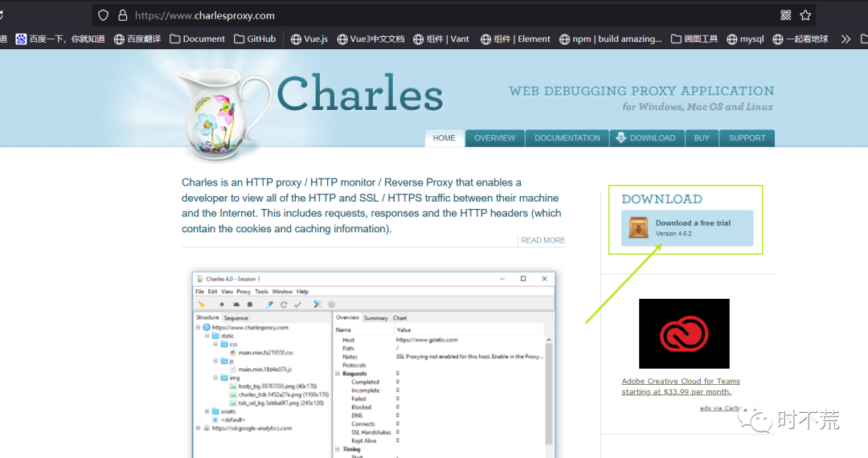The height and width of the screenshot is (458, 868).
Task: Switch to the Structure tab
Action: [x=207, y=317]
